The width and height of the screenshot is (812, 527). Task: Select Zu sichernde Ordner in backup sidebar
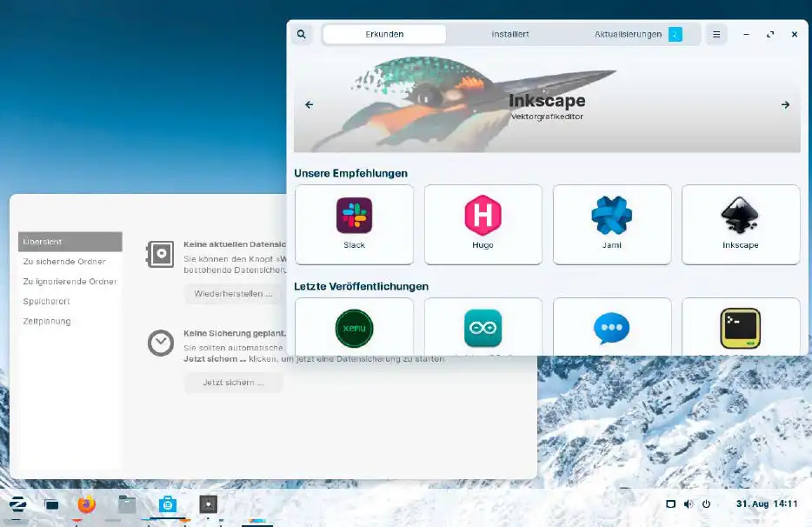(x=70, y=261)
